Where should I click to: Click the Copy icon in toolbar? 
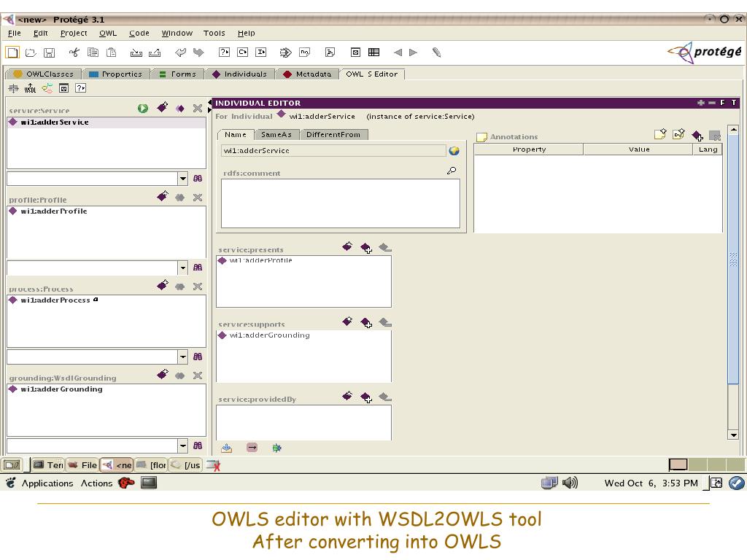[93, 52]
